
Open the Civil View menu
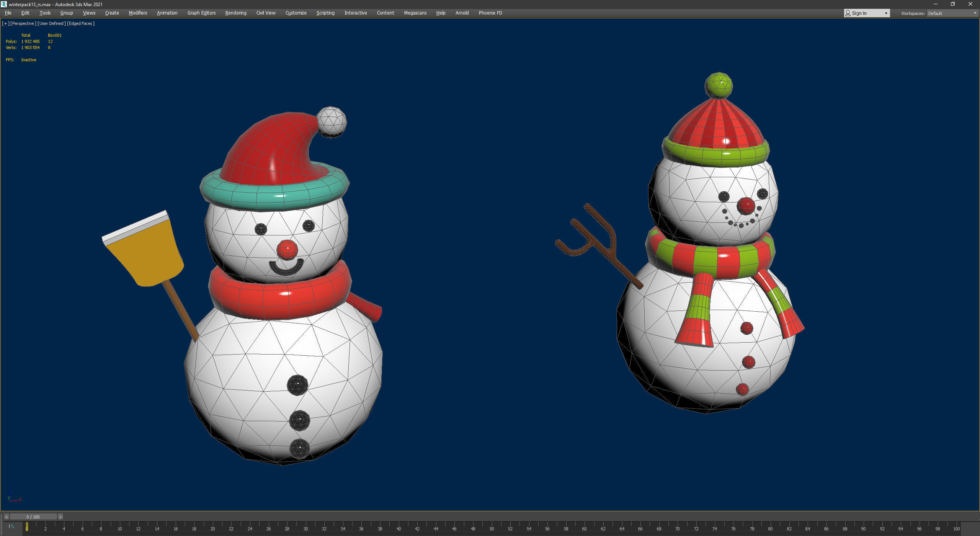(x=266, y=13)
